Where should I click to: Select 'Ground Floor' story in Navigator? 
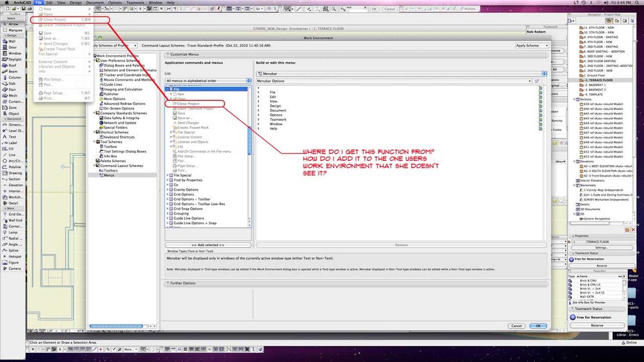pos(594,75)
